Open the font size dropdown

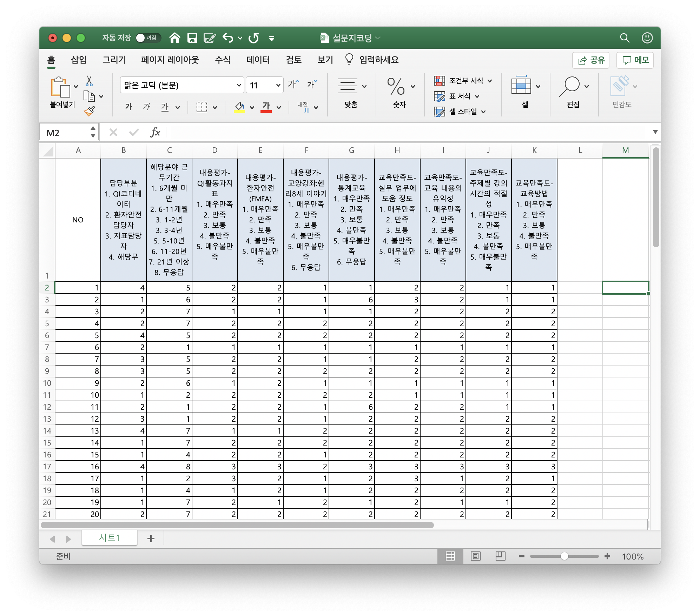[278, 85]
